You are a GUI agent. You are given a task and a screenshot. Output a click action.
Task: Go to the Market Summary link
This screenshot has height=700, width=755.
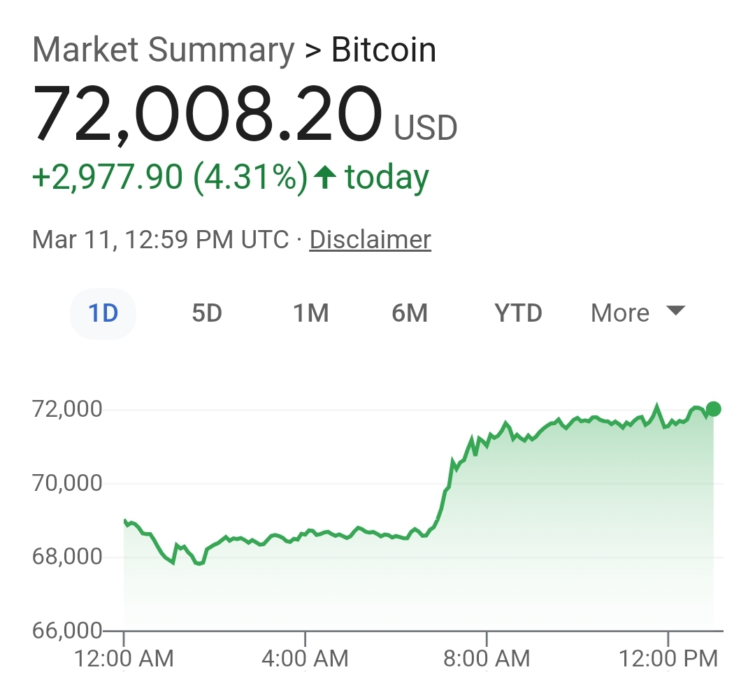[164, 50]
